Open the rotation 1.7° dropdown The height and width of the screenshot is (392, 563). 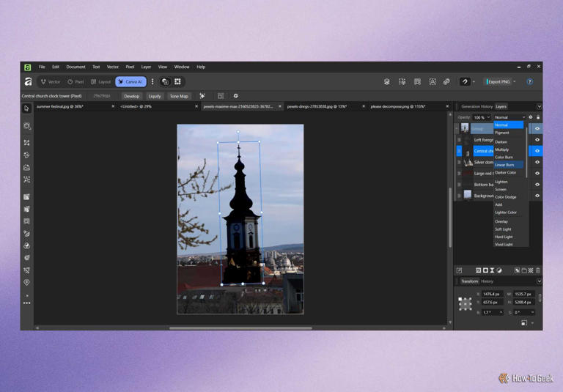[501, 312]
